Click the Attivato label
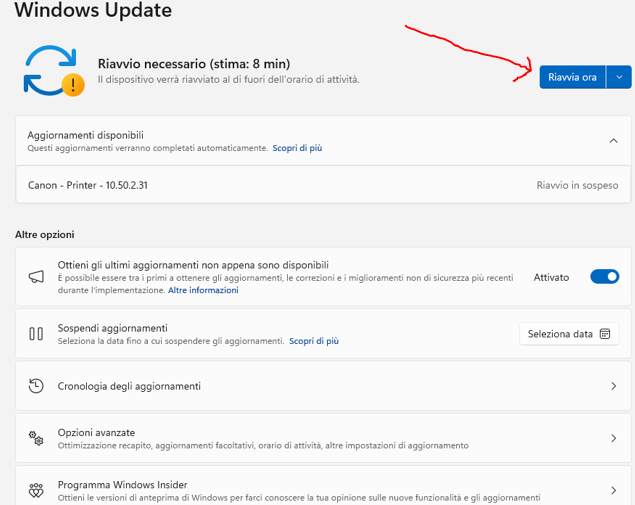Image resolution: width=635 pixels, height=505 pixels. point(551,277)
